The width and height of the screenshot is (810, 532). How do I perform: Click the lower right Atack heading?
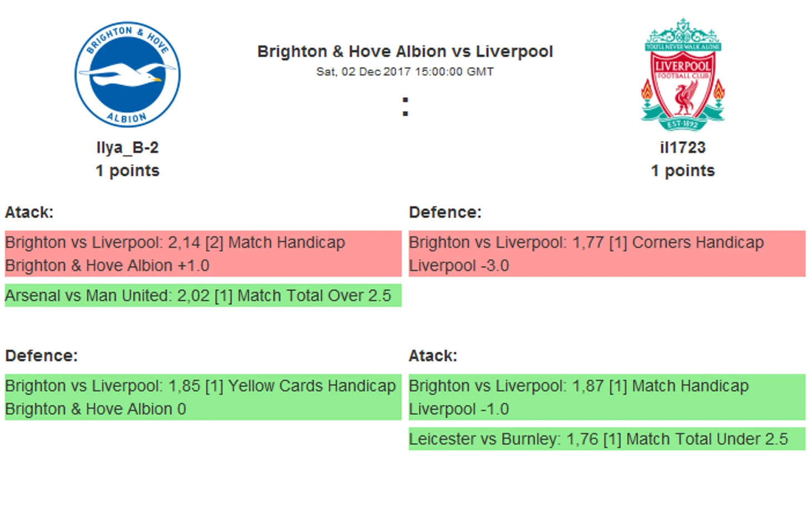[x=433, y=356]
